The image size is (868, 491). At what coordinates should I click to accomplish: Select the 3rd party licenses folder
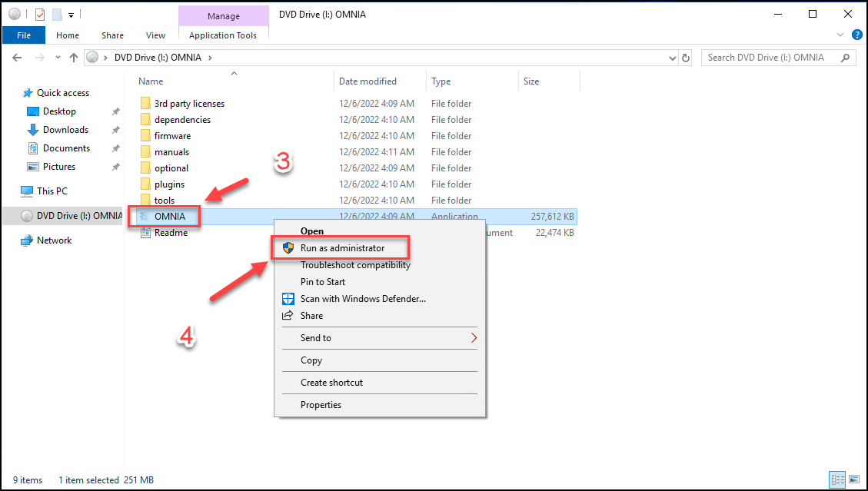(x=189, y=104)
